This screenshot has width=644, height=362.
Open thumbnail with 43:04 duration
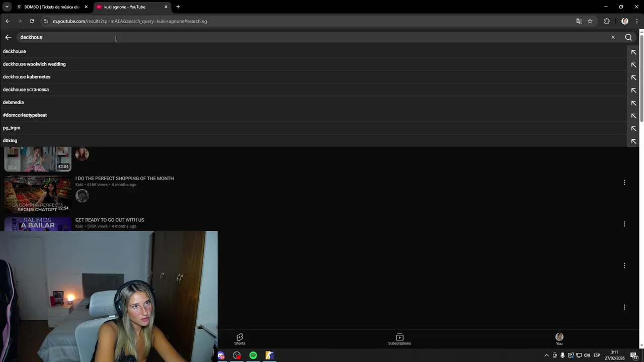click(38, 159)
